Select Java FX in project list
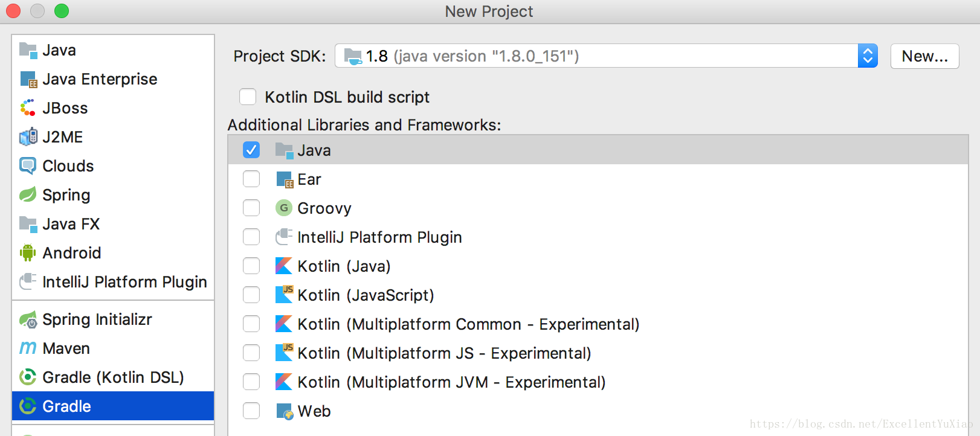The height and width of the screenshot is (436, 980). [x=71, y=224]
